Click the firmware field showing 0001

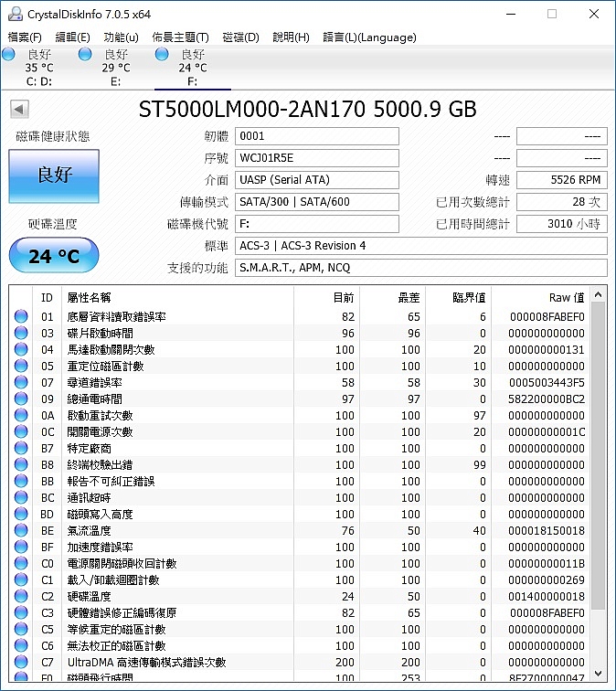[x=317, y=136]
